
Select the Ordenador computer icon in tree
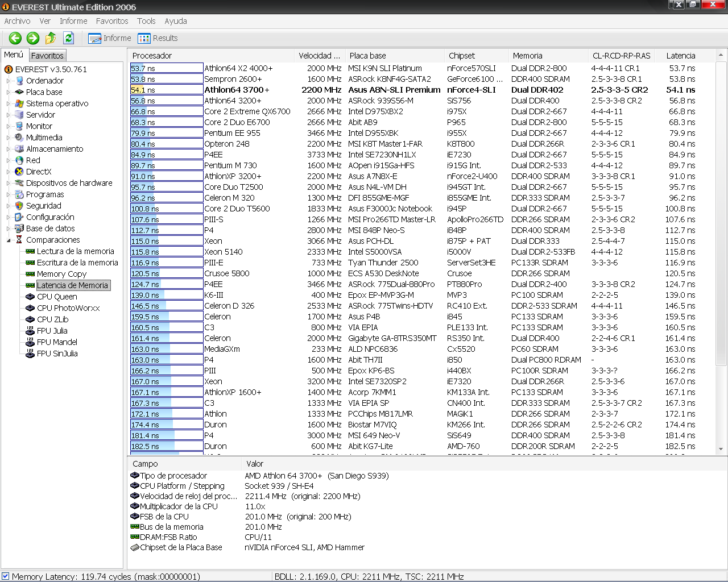(19, 81)
